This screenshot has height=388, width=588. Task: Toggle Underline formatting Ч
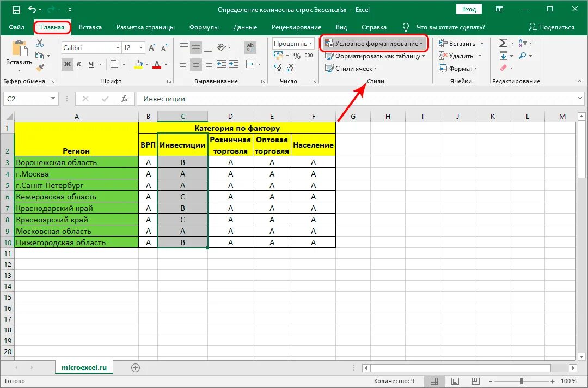[x=91, y=64]
